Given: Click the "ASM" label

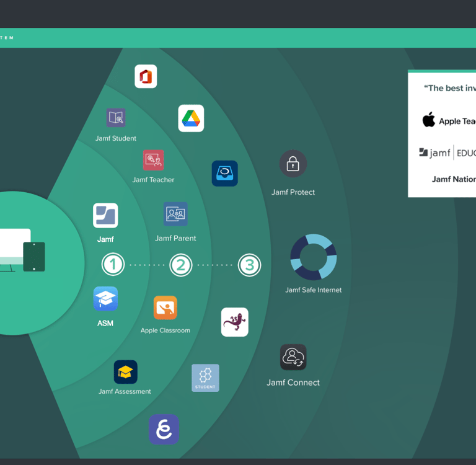Looking at the screenshot, I should coord(105,323).
